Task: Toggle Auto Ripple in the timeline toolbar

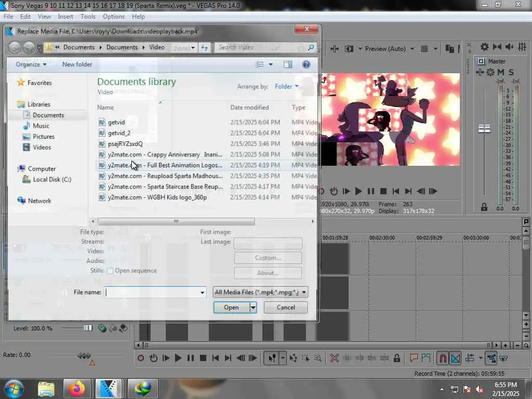Action: (x=470, y=358)
